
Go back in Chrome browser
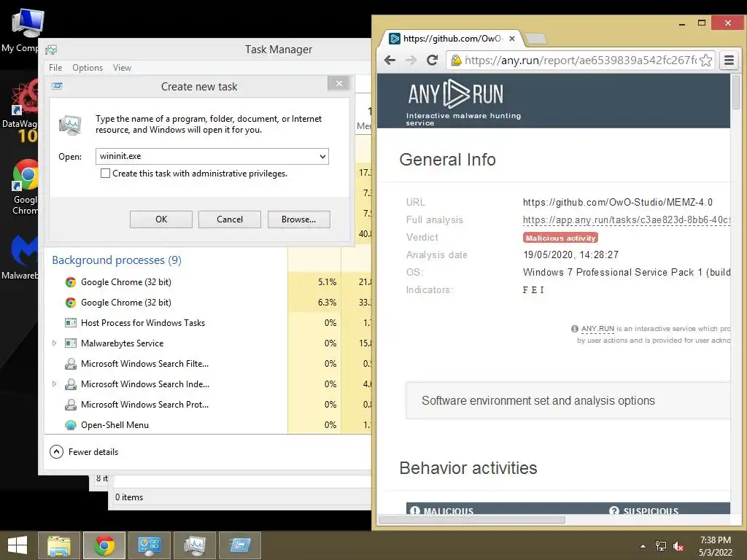(x=390, y=60)
